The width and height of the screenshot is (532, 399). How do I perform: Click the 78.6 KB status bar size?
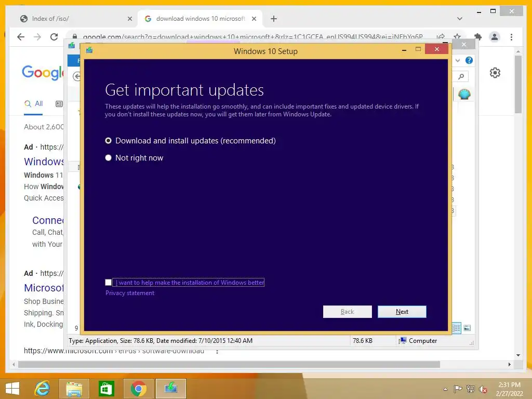point(362,341)
